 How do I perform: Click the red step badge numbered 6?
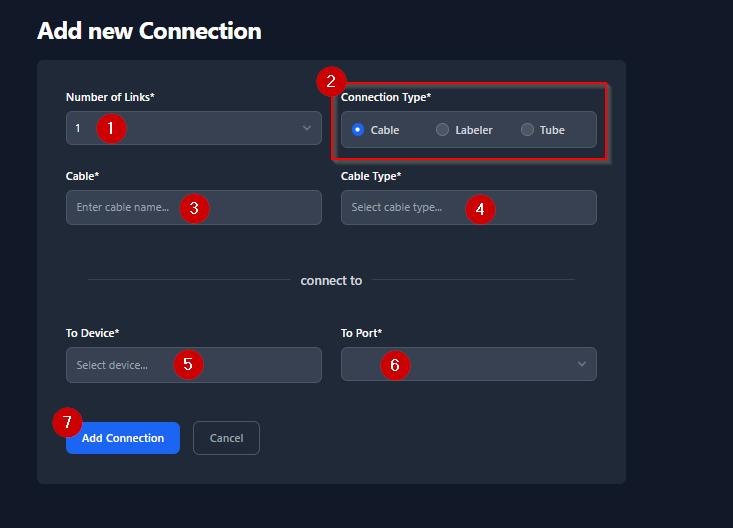(394, 365)
